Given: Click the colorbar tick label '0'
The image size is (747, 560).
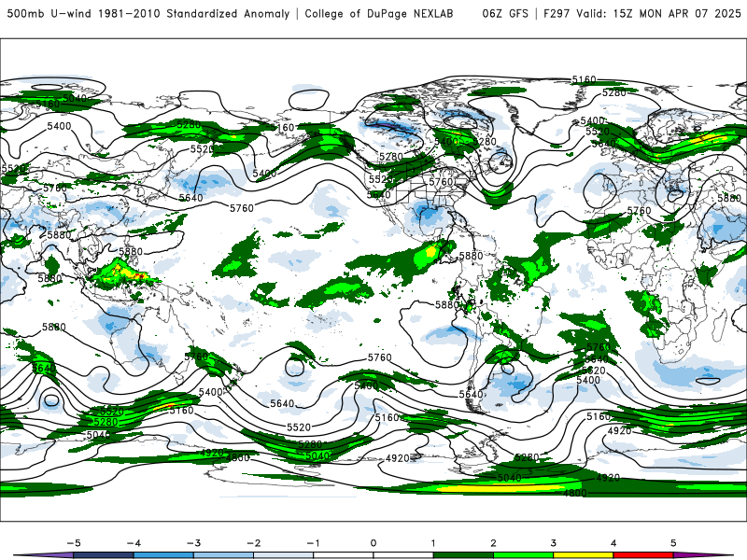Looking at the screenshot, I should point(373,543).
